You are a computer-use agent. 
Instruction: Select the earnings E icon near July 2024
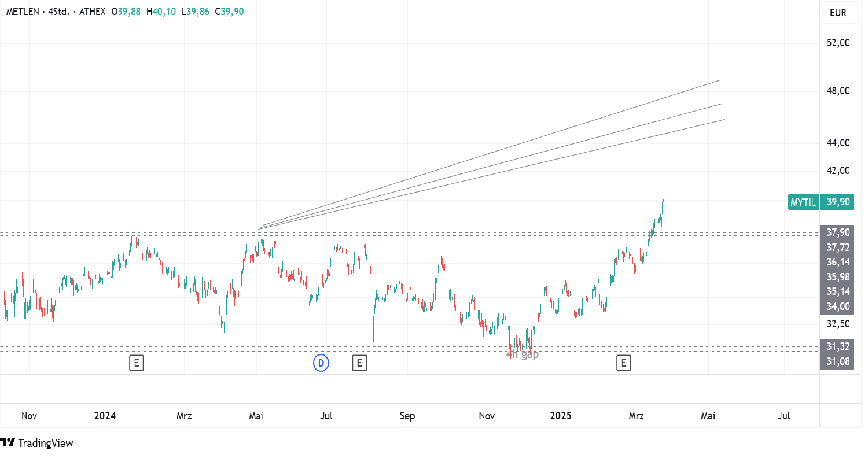point(359,363)
